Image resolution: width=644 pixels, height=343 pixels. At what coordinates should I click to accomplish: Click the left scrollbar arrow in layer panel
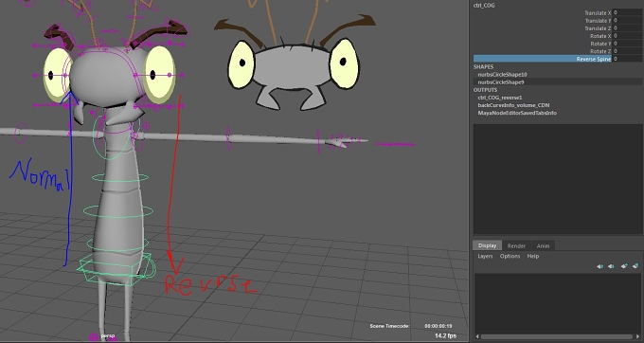[477, 336]
